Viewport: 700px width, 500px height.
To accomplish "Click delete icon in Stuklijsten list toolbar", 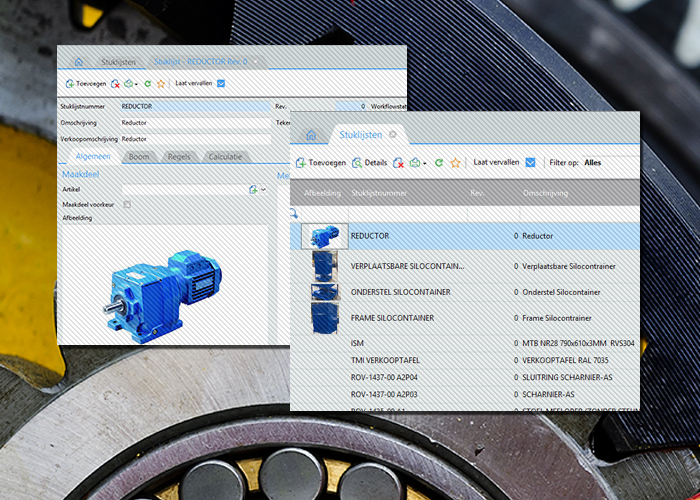I will click(x=398, y=163).
